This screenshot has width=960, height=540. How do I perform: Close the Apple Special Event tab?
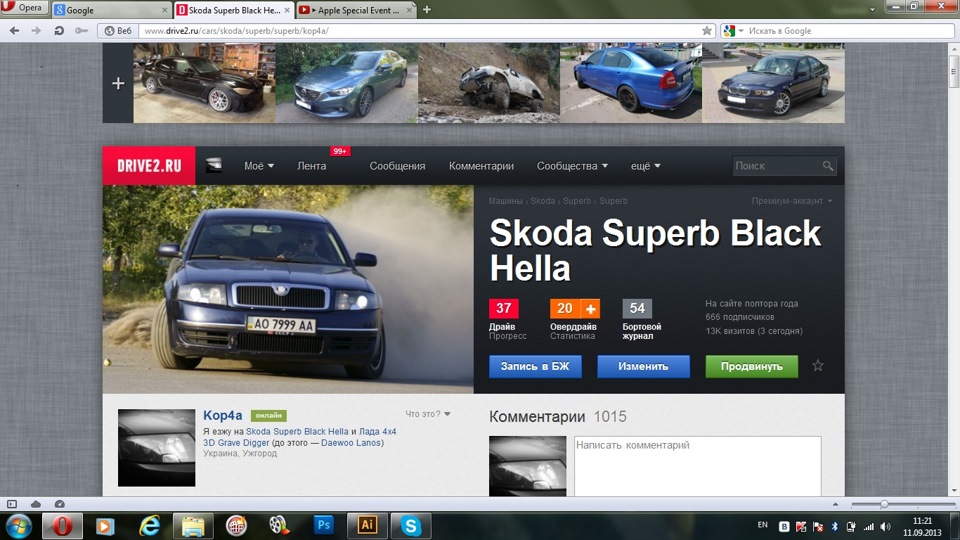point(409,10)
